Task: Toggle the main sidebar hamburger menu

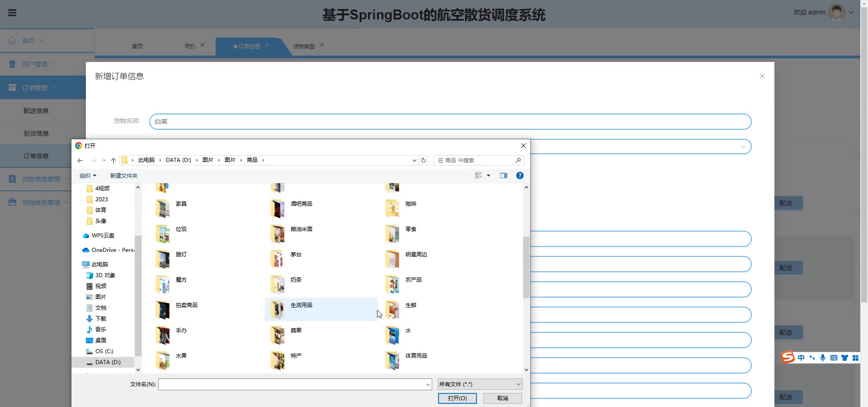Action: tap(12, 13)
